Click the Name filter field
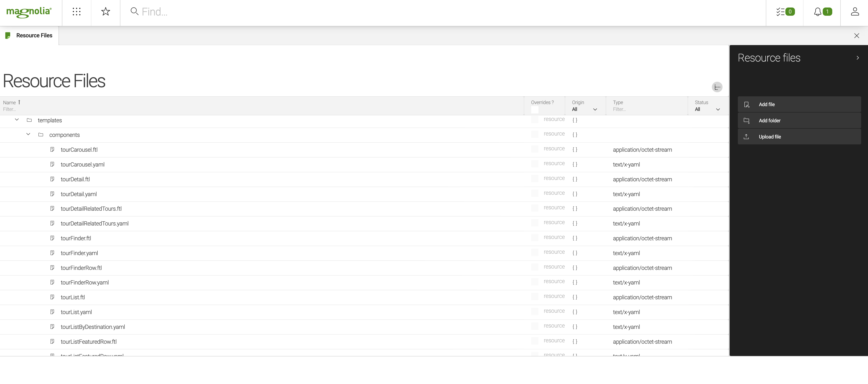868x384 pixels. (261, 109)
